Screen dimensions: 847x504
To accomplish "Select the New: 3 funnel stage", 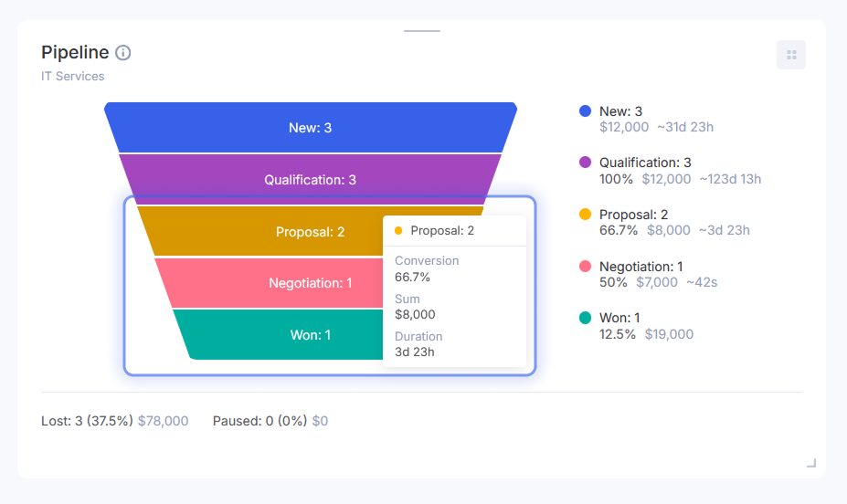I will click(311, 128).
